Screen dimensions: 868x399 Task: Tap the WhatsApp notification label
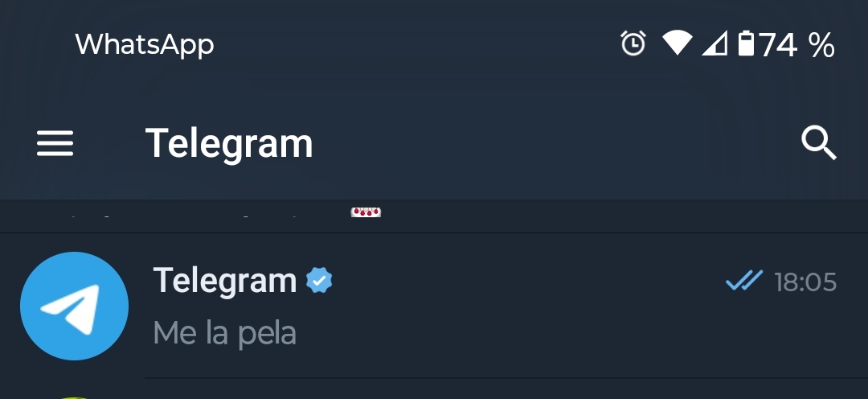click(x=145, y=44)
